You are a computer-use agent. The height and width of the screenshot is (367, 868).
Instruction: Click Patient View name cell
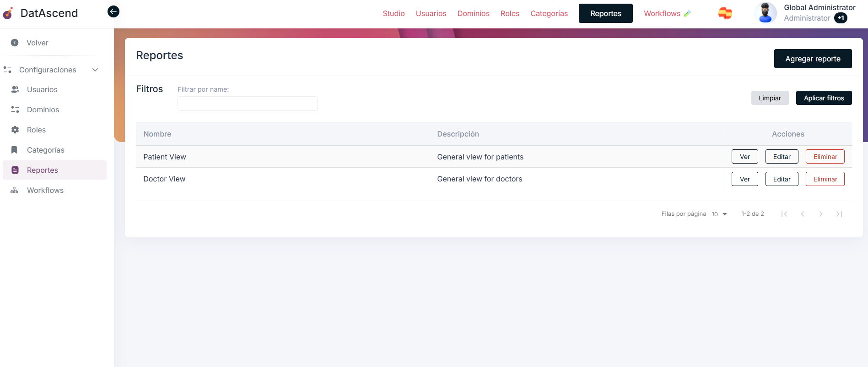[x=165, y=157]
